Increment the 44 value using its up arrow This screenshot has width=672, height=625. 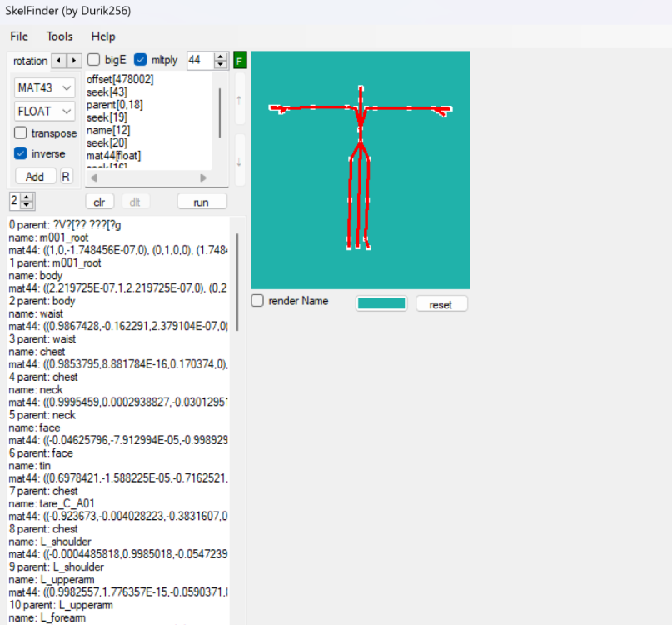click(x=220, y=56)
